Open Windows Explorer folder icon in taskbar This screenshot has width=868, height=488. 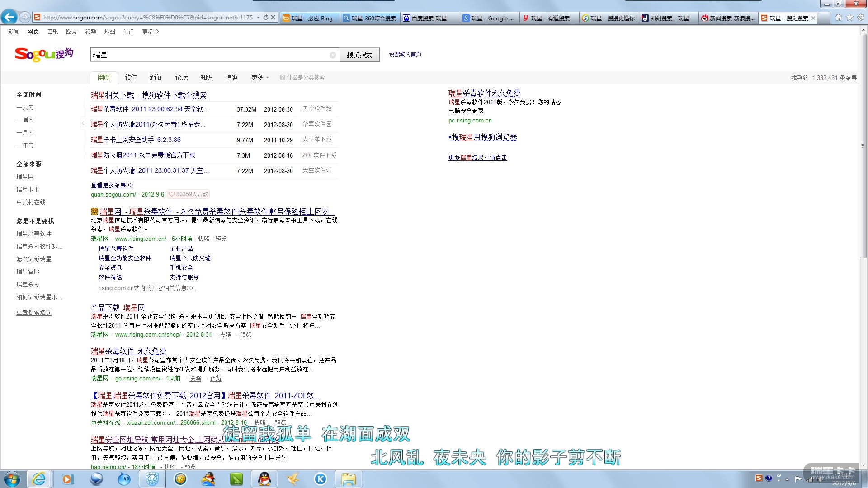point(348,479)
